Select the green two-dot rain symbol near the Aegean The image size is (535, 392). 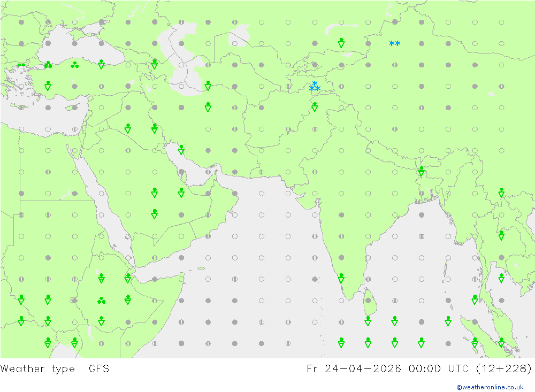pos(21,65)
